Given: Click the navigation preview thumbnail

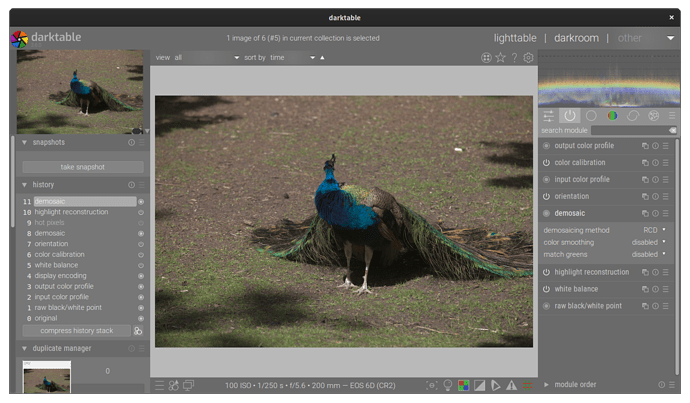Looking at the screenshot, I should click(x=80, y=92).
